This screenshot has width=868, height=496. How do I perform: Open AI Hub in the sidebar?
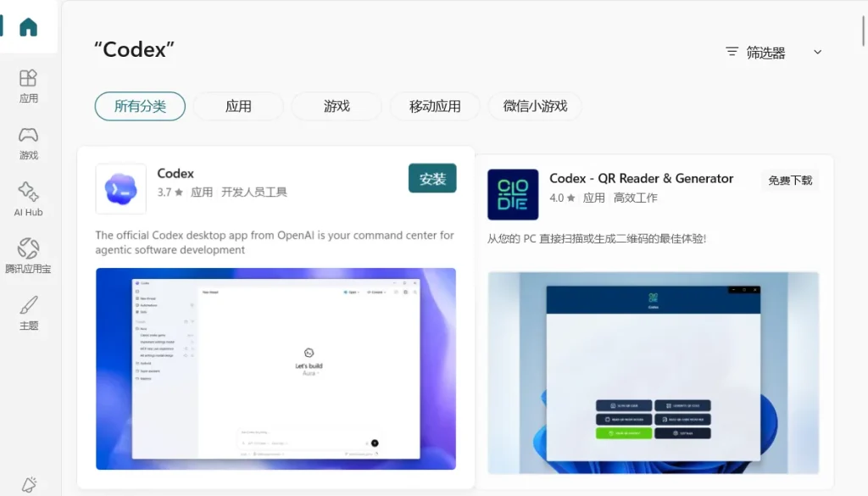[x=28, y=200]
